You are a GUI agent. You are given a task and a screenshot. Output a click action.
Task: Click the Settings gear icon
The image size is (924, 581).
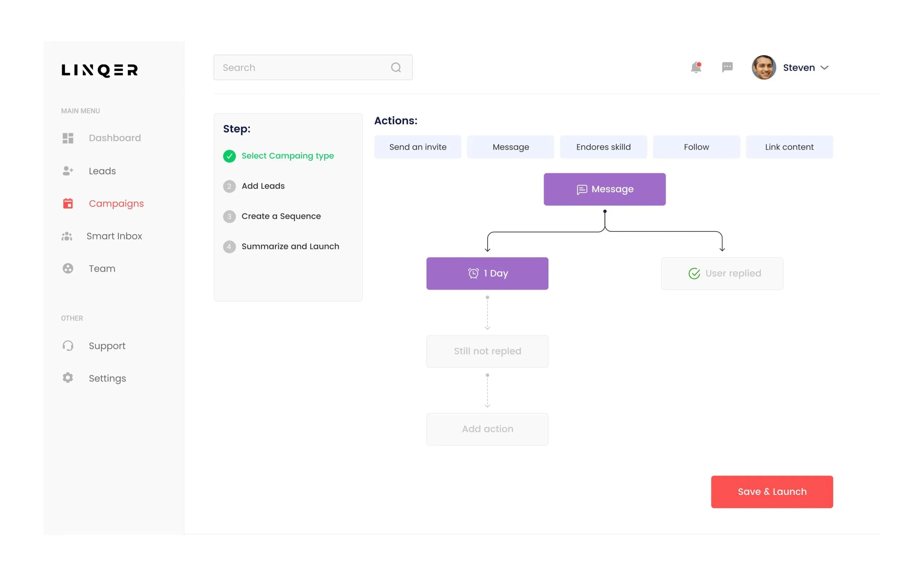(68, 378)
